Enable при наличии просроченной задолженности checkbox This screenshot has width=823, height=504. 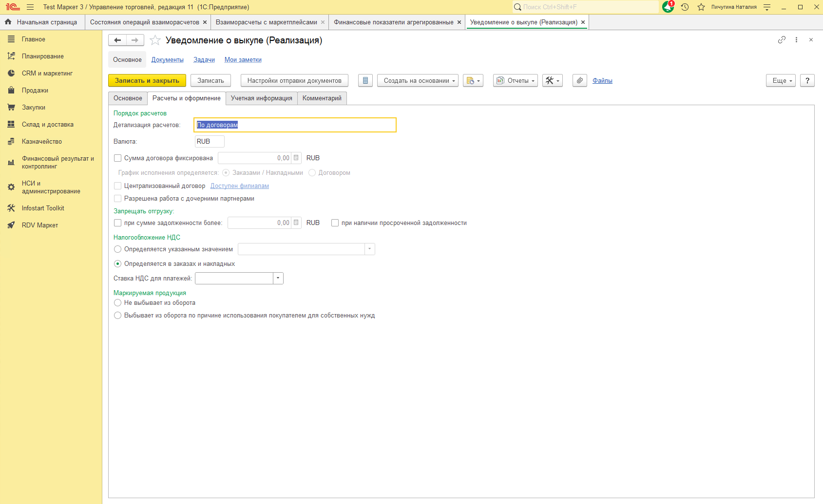tap(335, 223)
